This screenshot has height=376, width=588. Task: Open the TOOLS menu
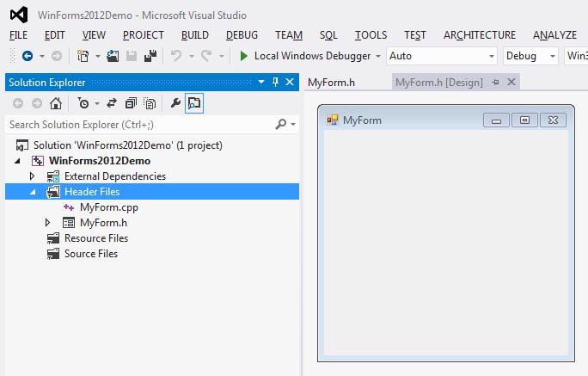[371, 35]
